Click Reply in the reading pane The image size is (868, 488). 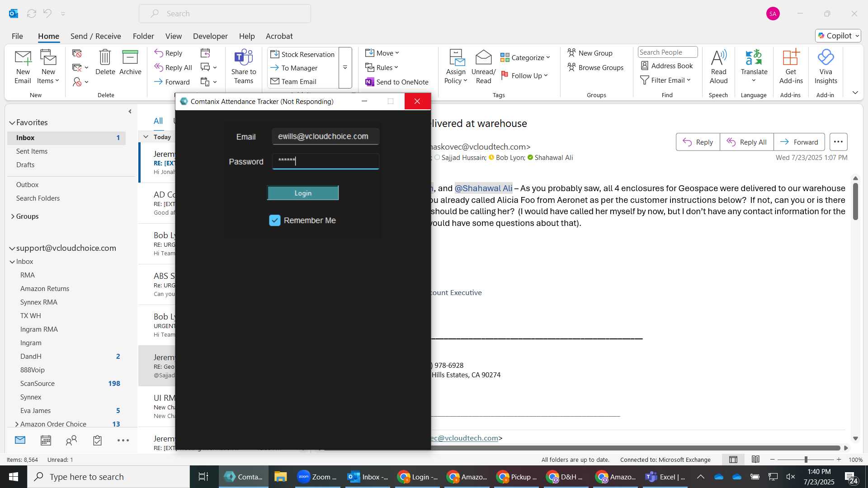tap(698, 142)
